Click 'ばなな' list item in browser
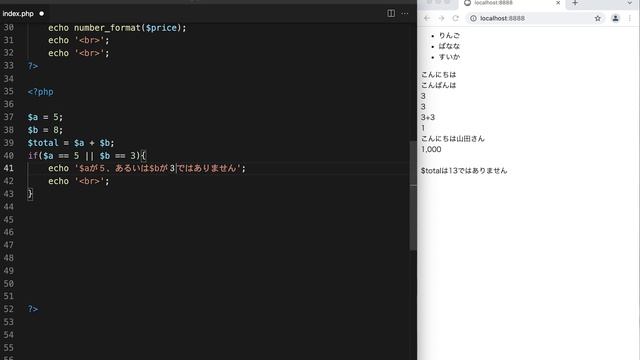The height and width of the screenshot is (360, 640). (x=449, y=46)
